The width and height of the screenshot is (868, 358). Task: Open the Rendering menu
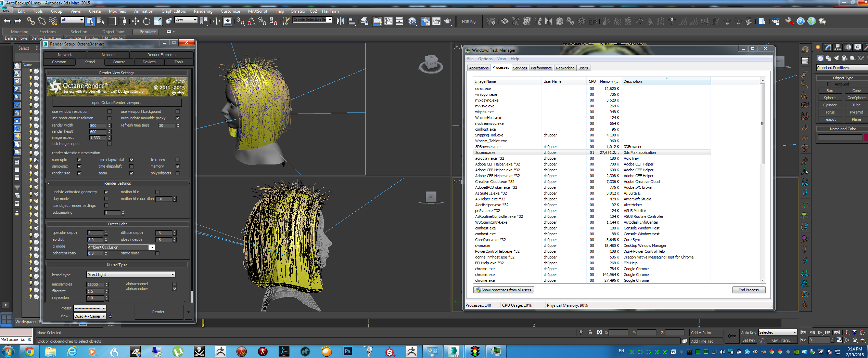203,11
